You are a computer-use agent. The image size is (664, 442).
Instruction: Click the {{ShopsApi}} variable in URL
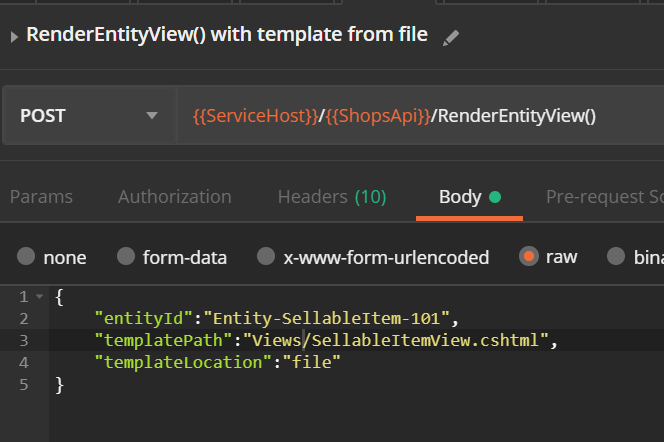(x=378, y=116)
